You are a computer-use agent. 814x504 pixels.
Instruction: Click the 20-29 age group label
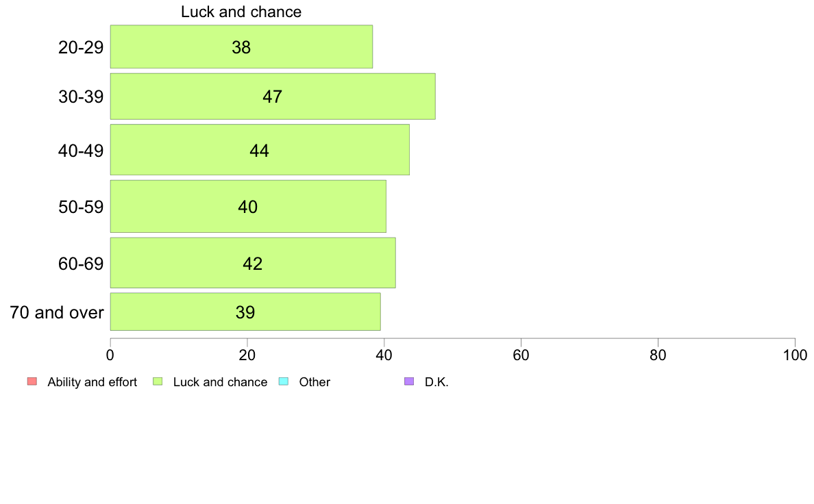pyautogui.click(x=81, y=47)
